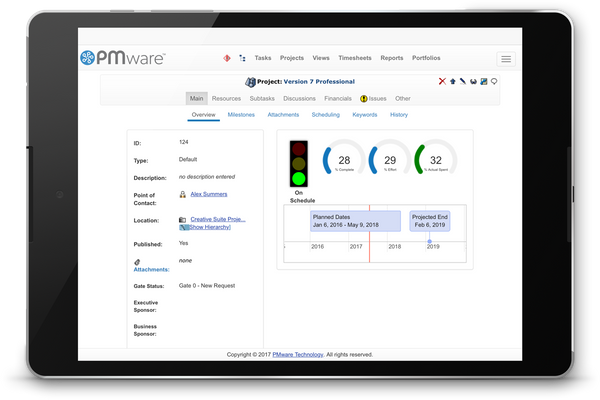
Task: Open the Views menu
Action: pos(321,58)
